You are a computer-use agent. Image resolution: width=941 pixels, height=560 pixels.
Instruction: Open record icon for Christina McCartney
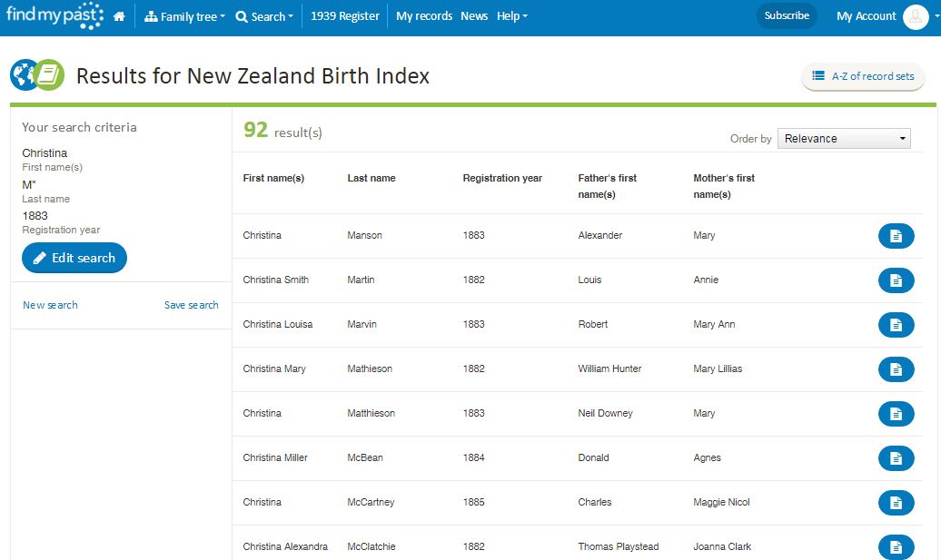pyautogui.click(x=896, y=503)
